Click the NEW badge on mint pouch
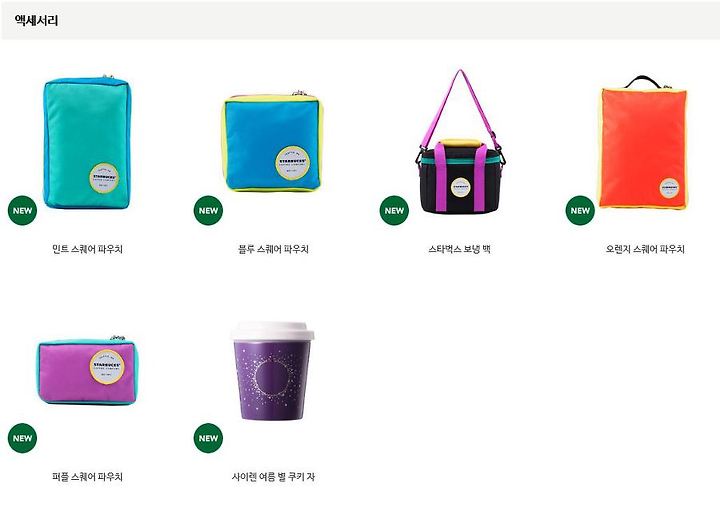720x507 pixels. click(22, 210)
